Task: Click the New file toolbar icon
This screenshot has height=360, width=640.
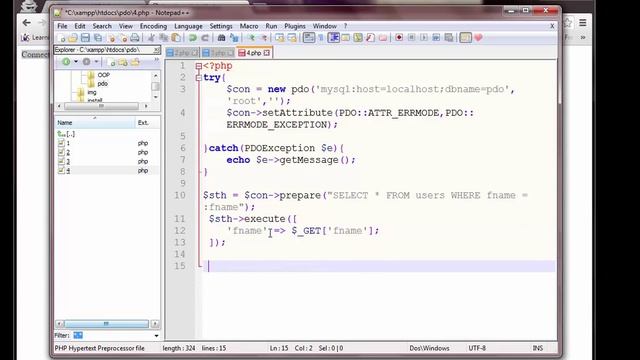Action: tap(62, 38)
